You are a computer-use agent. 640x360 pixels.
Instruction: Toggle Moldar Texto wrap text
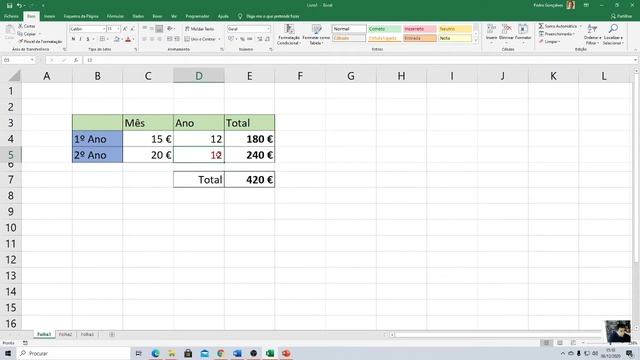click(200, 29)
